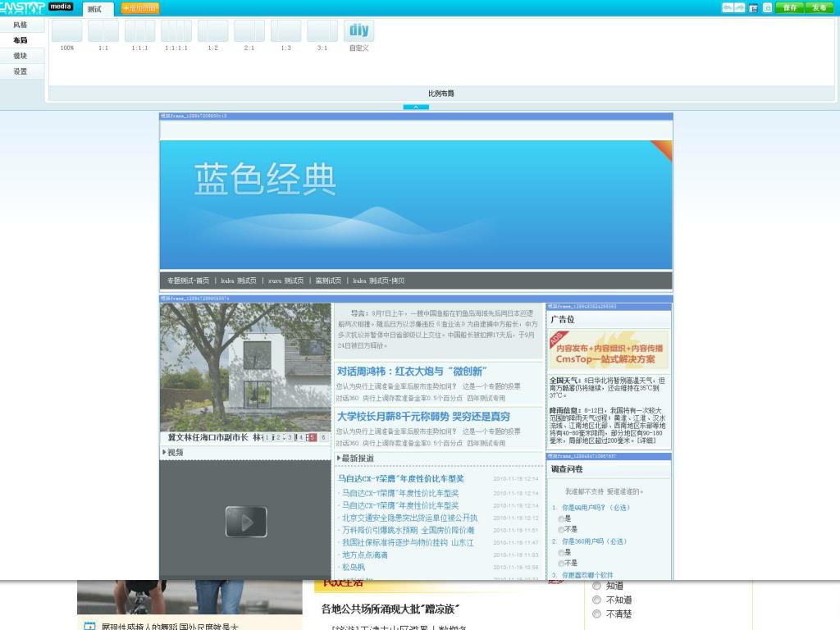This screenshot has width=840, height=630.
Task: Play the video in the 视频 block
Action: click(246, 522)
